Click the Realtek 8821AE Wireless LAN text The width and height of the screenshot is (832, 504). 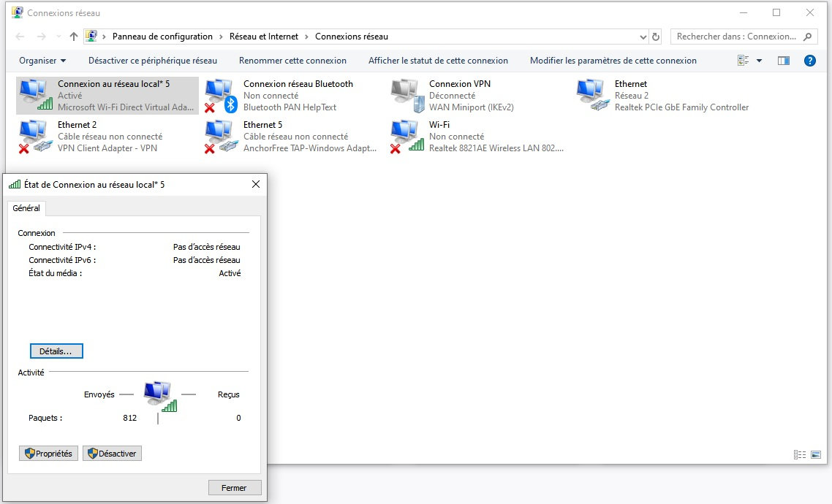point(496,148)
